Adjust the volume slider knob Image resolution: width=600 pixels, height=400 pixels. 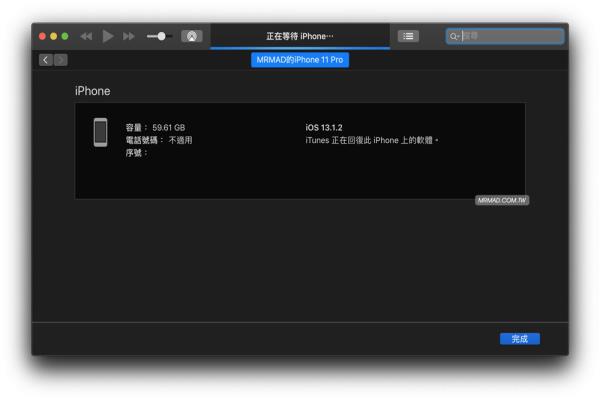[161, 36]
